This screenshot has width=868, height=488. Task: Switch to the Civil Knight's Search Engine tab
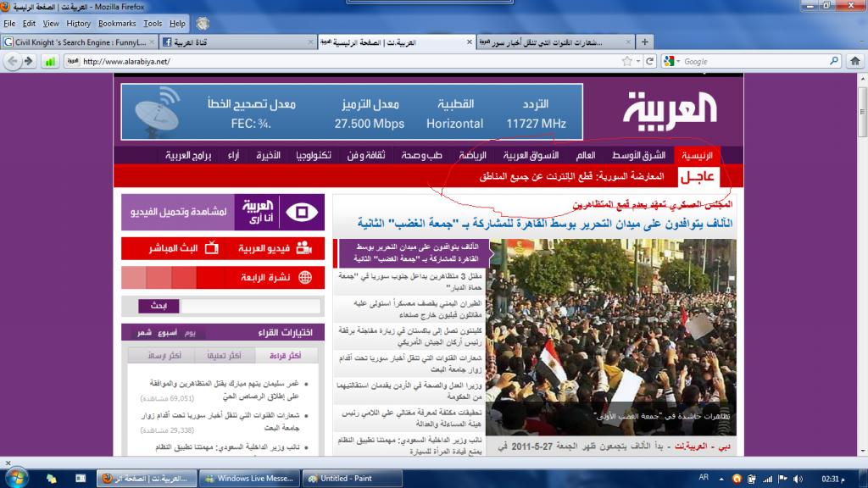[75, 42]
